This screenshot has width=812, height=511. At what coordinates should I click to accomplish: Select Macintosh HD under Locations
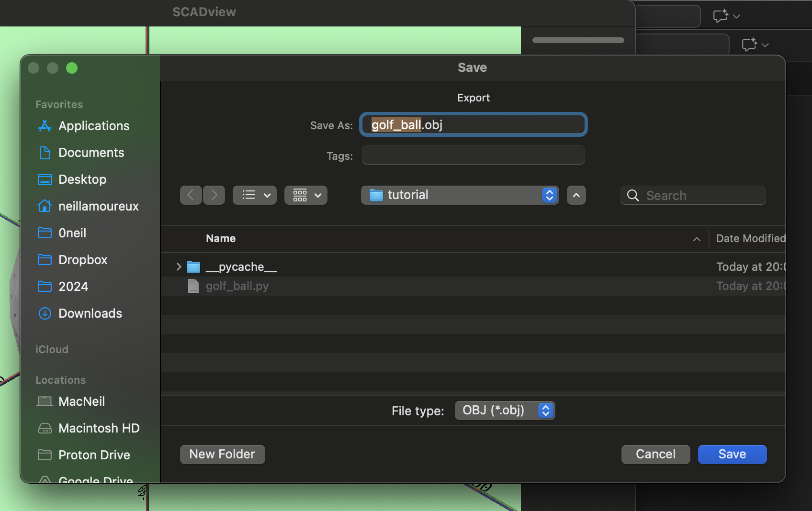(99, 428)
